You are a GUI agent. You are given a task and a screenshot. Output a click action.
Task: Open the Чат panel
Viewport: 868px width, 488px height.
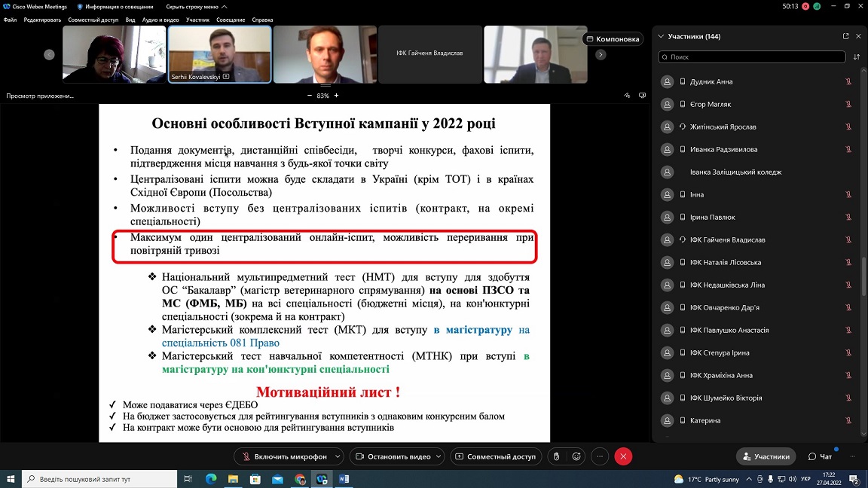(820, 456)
